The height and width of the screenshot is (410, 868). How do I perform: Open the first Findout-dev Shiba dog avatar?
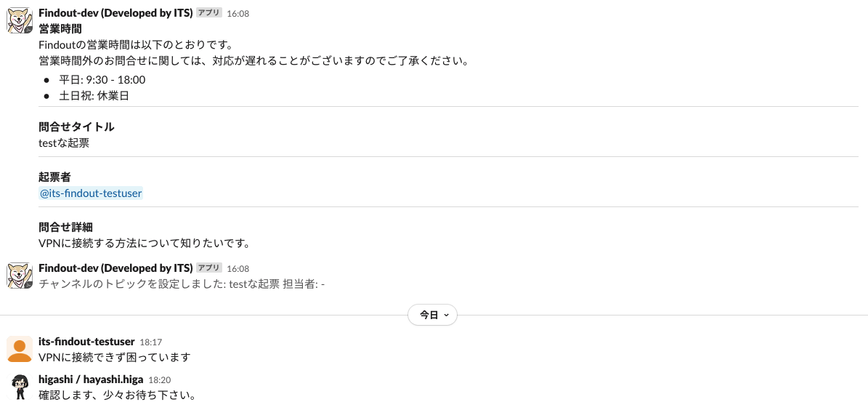pyautogui.click(x=20, y=20)
